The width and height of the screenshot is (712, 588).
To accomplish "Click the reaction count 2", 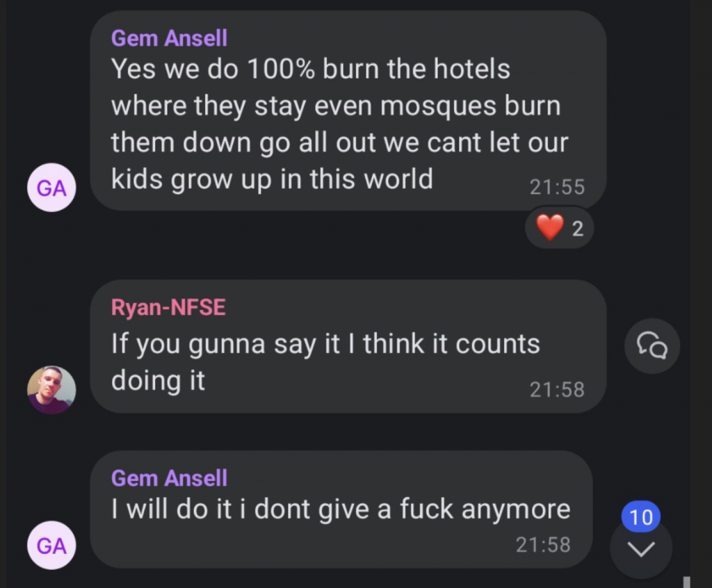I will pos(578,229).
